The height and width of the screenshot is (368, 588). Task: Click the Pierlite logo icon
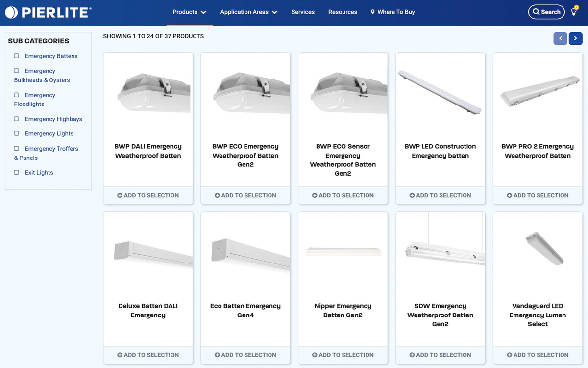coord(12,12)
